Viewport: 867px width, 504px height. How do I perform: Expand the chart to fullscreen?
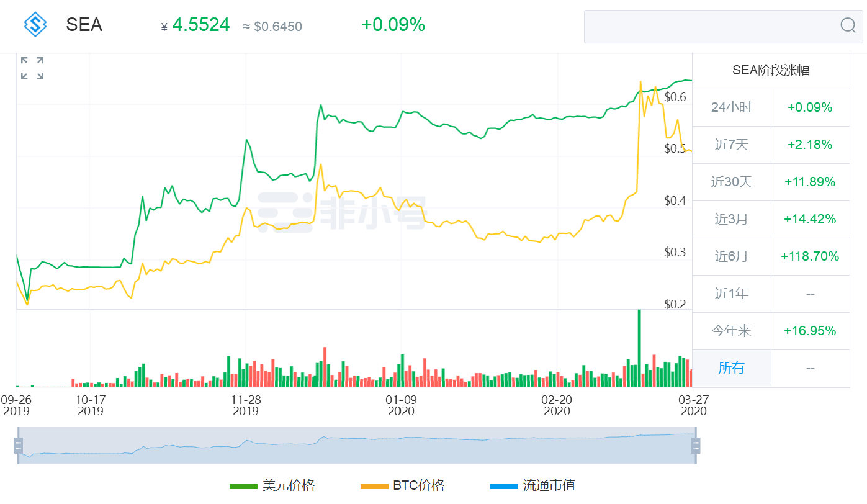point(32,68)
